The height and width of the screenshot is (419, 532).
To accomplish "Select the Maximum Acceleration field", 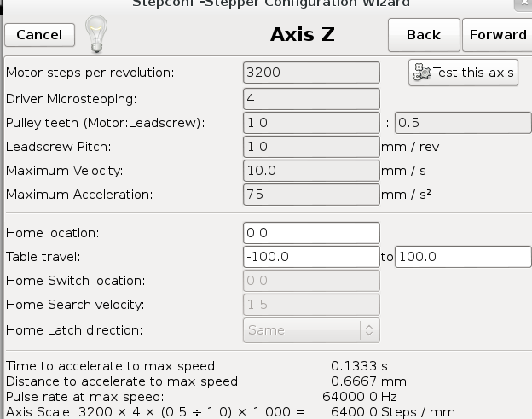I will (311, 195).
